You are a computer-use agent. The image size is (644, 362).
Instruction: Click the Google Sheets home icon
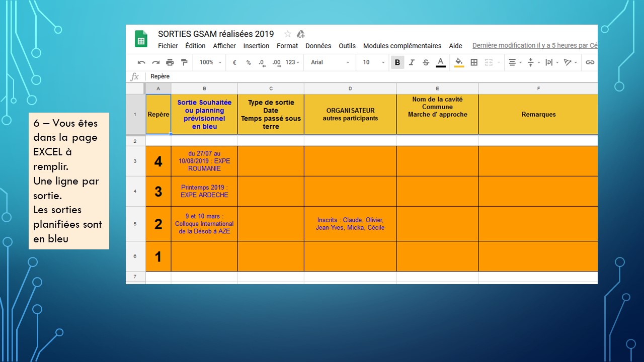click(x=141, y=39)
